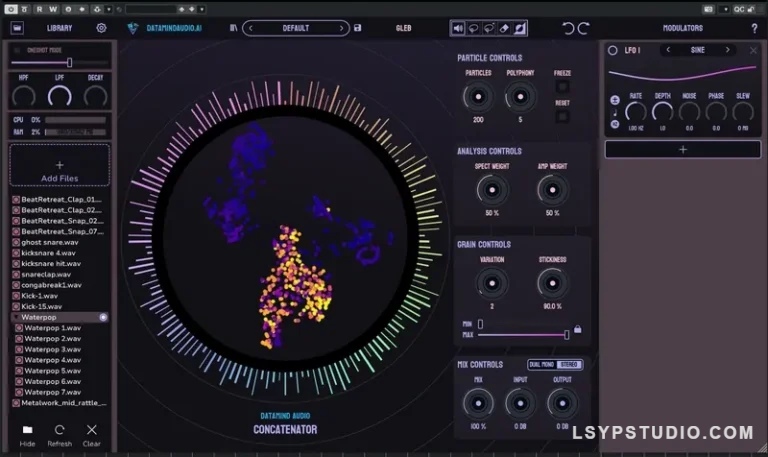Remove LFO 1 with its X button
Screen dimensions: 768x457
(x=753, y=50)
